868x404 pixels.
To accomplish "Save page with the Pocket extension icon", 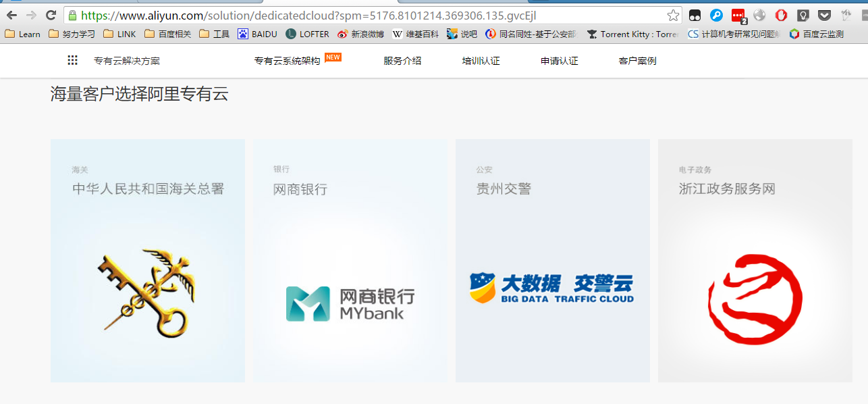I will pos(824,15).
